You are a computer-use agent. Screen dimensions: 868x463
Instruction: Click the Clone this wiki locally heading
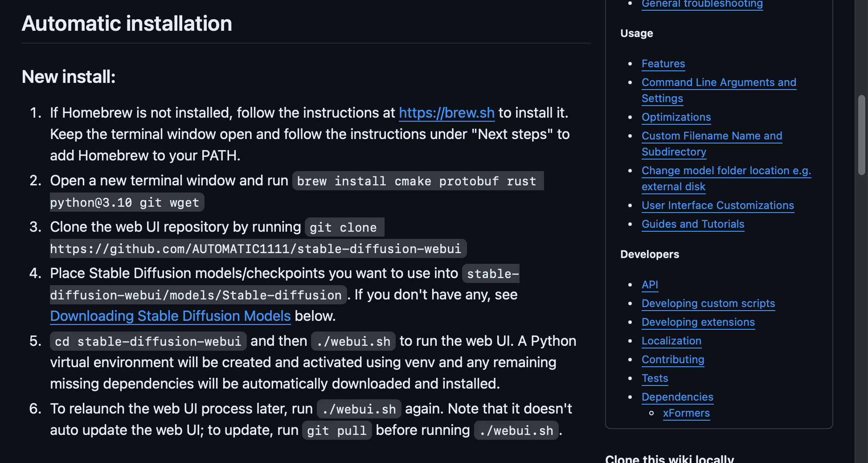[669, 459]
